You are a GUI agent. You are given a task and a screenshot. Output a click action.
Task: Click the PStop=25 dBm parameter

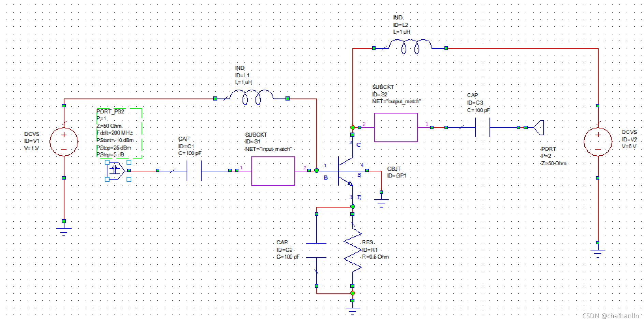click(x=114, y=148)
